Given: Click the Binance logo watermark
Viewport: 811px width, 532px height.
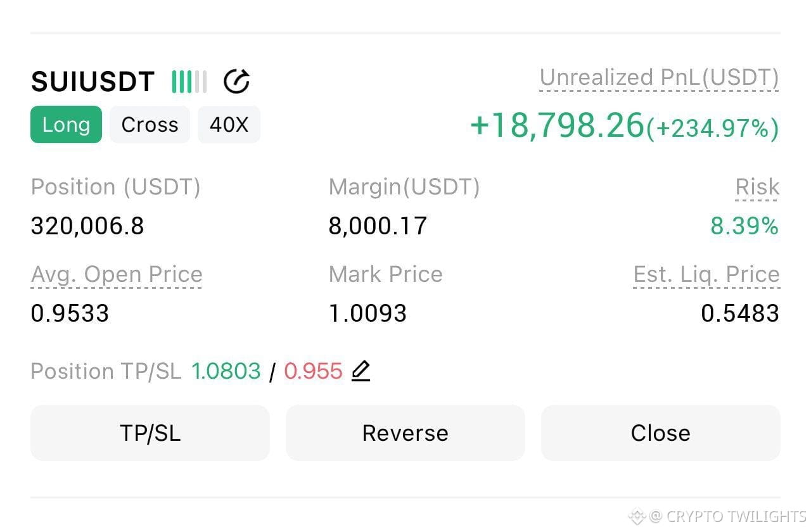Looking at the screenshot, I should (637, 516).
